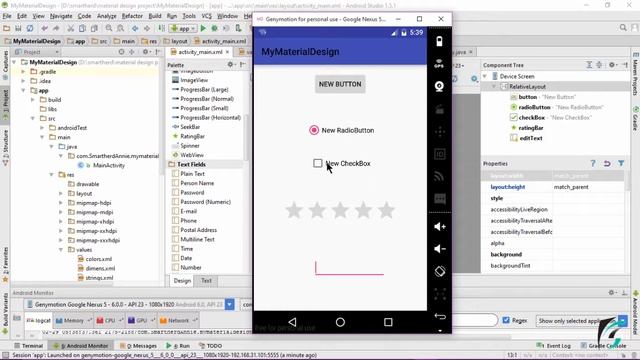Image resolution: width=640 pixels, height=360 pixels.
Task: Switch to the Text editor tab
Action: pos(206,280)
